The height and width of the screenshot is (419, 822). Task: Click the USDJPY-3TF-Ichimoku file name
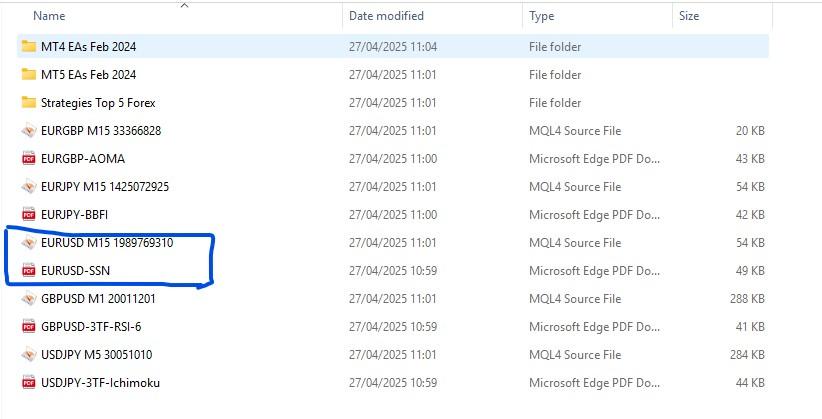point(100,383)
